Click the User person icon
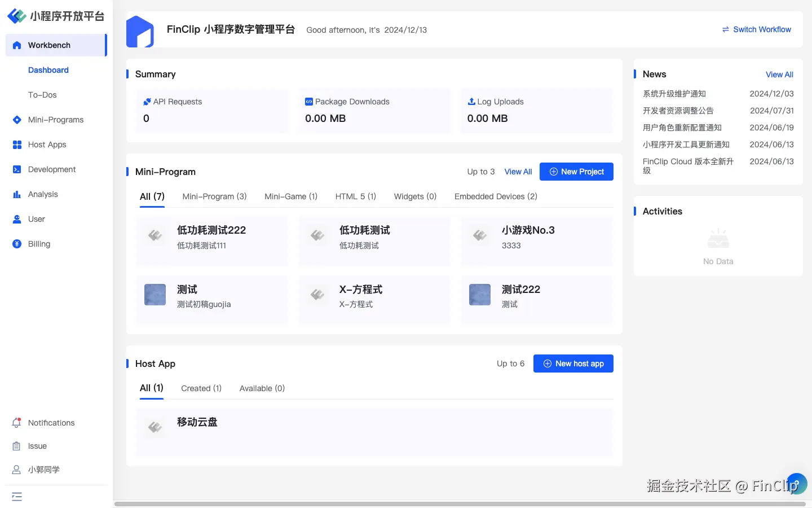812x508 pixels. pos(17,219)
